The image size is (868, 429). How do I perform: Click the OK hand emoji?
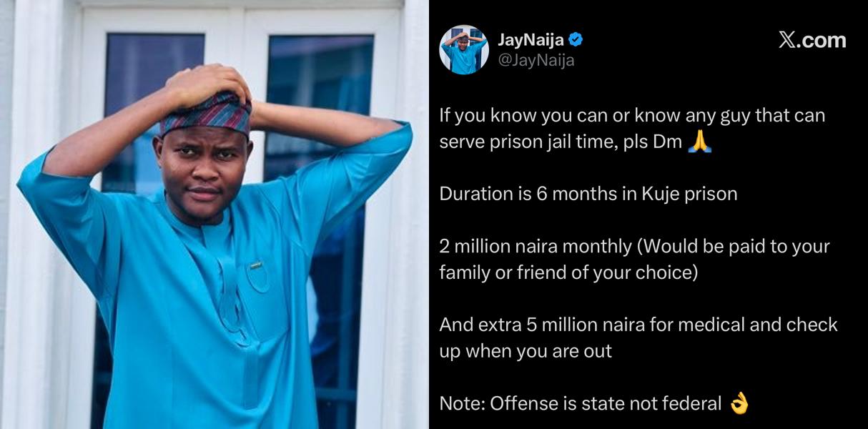click(739, 404)
